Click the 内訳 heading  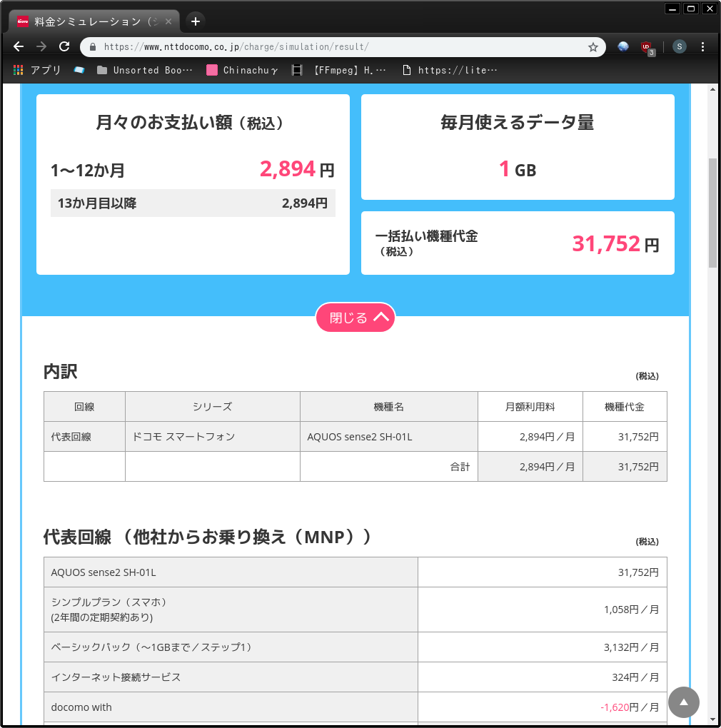click(x=61, y=371)
